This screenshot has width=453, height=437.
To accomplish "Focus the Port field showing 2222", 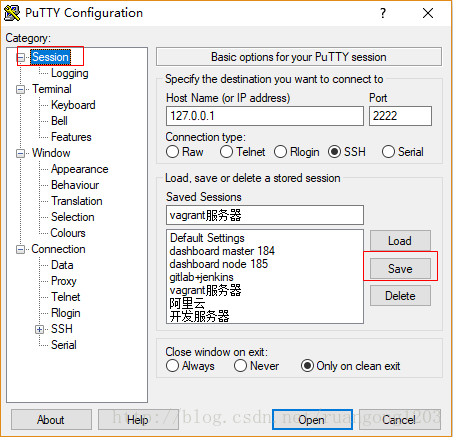I will [400, 116].
